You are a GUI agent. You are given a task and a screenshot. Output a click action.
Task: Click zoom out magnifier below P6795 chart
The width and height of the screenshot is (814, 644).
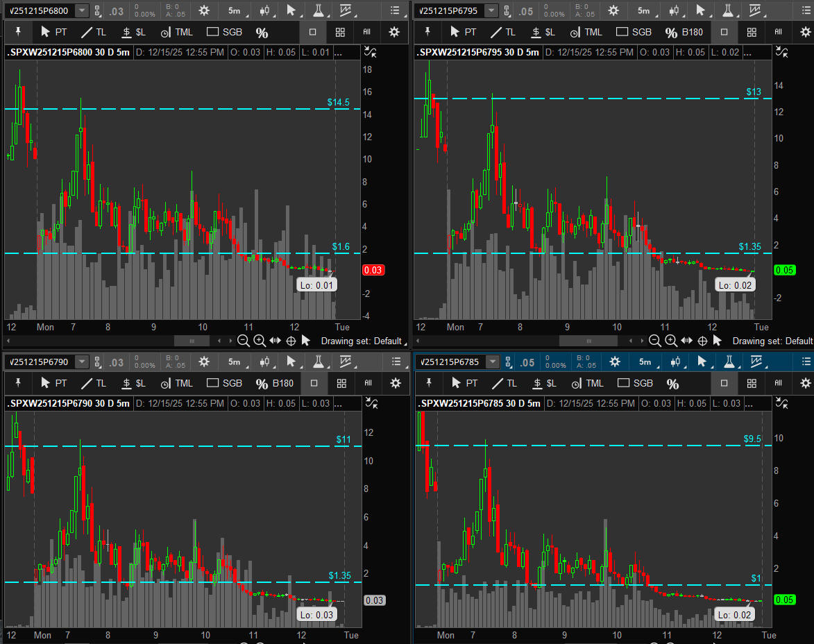click(654, 341)
